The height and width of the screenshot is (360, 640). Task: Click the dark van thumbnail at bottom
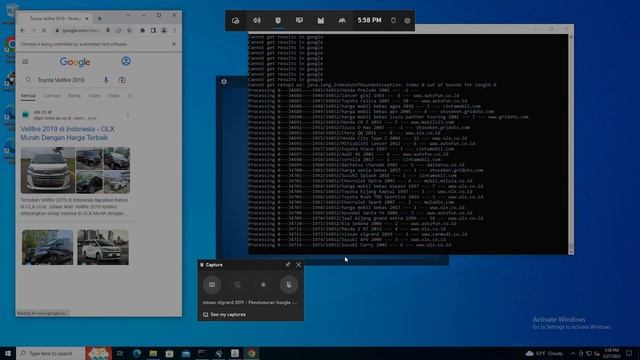48,247
